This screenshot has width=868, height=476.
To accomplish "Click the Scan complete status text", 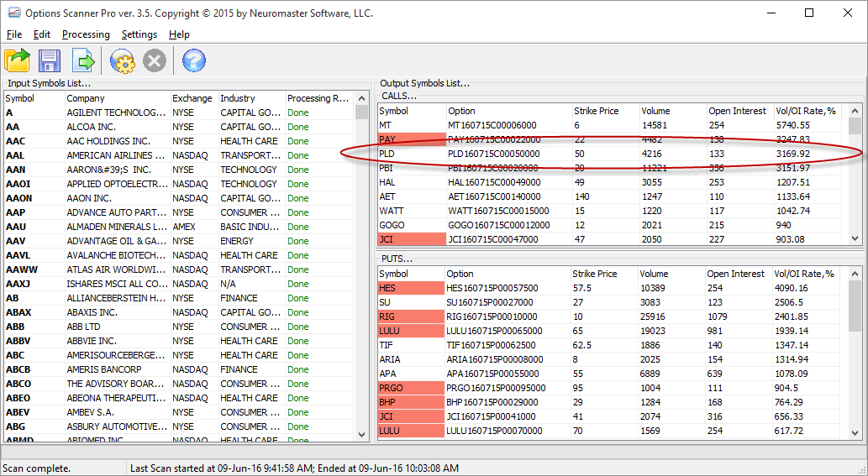I will [37, 468].
